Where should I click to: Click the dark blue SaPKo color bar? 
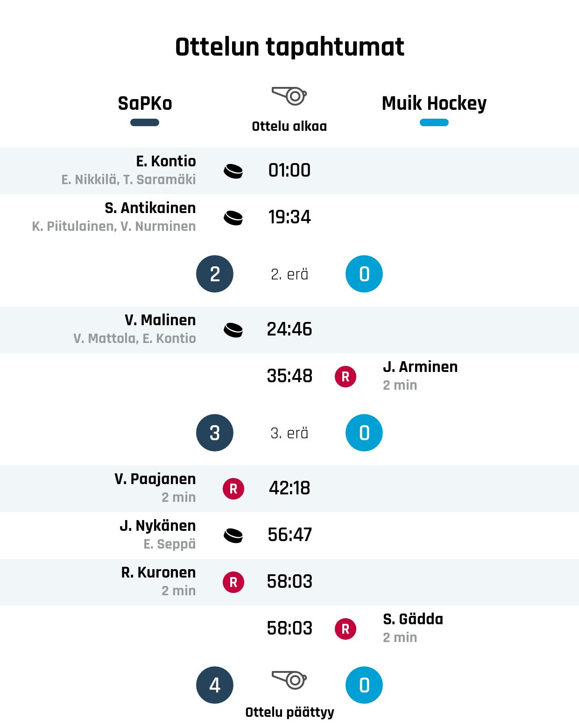145,122
